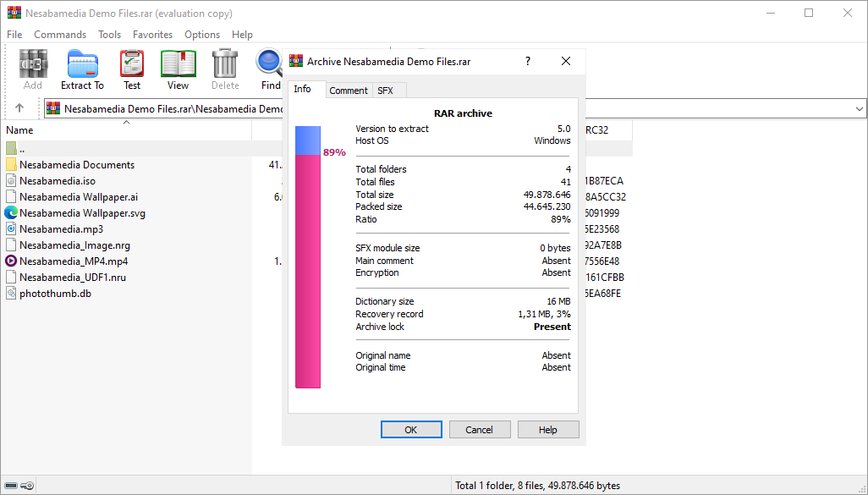Go up one folder level arrow
This screenshot has width=868, height=495.
coord(19,108)
